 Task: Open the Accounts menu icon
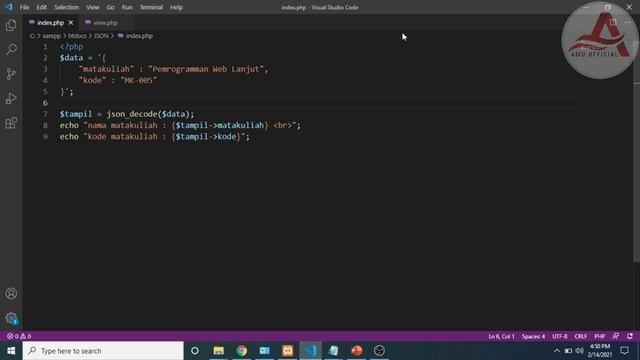[11, 293]
